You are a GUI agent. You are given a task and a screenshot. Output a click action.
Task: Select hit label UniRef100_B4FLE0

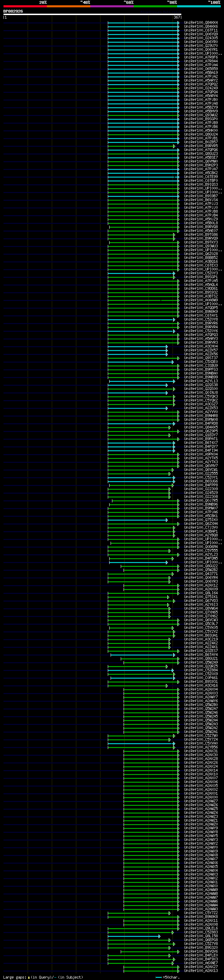pyautogui.click(x=201, y=955)
